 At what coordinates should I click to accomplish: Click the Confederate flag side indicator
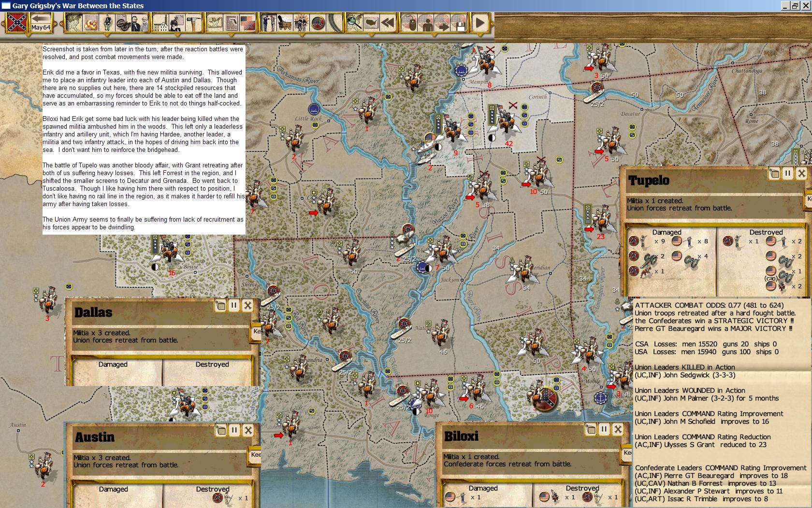17,23
